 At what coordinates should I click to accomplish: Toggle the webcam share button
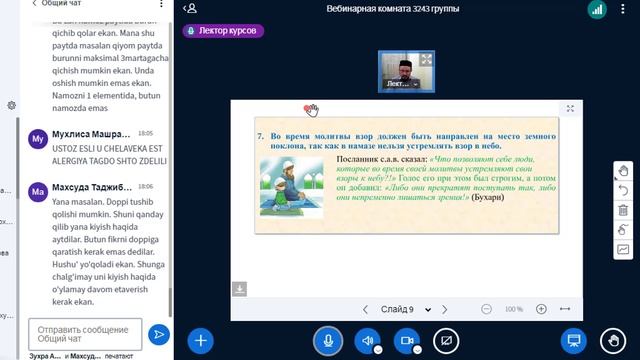click(407, 340)
